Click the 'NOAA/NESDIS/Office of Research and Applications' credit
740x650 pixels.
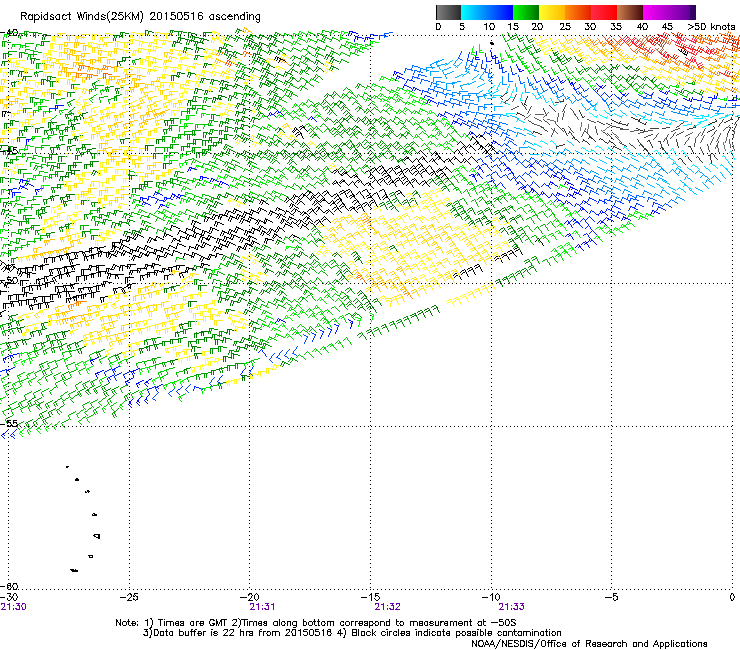tap(589, 644)
